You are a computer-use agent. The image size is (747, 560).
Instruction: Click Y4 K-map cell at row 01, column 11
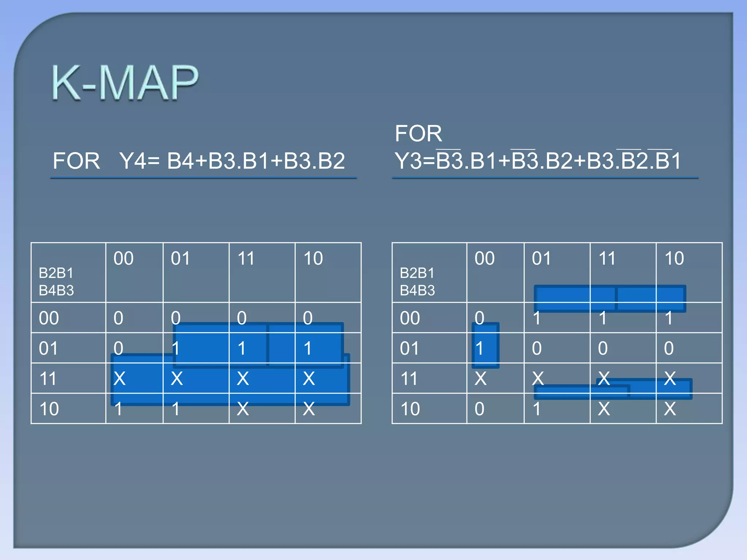262,348
